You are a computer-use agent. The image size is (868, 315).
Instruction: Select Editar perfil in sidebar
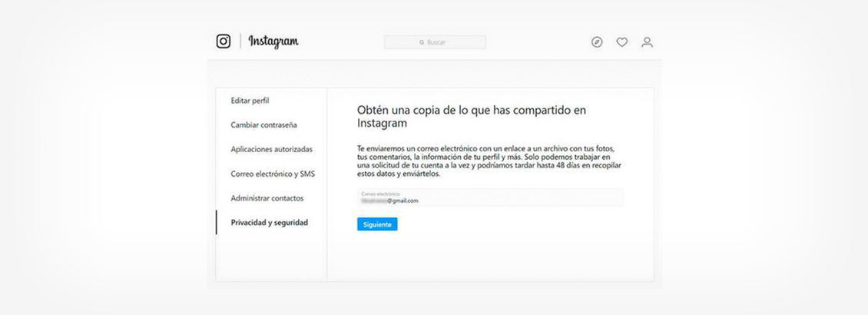[250, 101]
